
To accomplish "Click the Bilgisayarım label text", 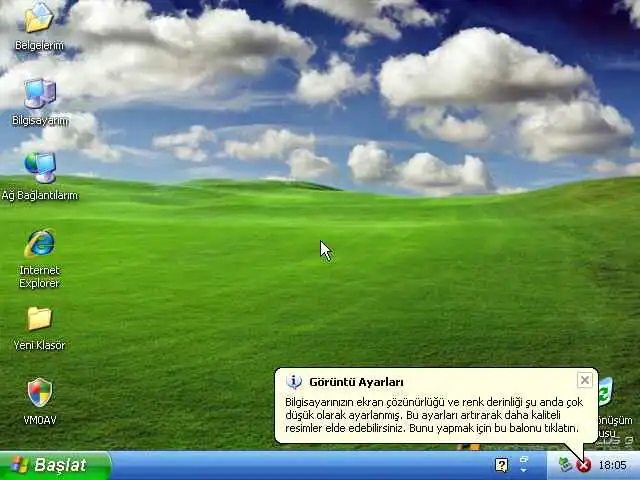I will coord(40,120).
